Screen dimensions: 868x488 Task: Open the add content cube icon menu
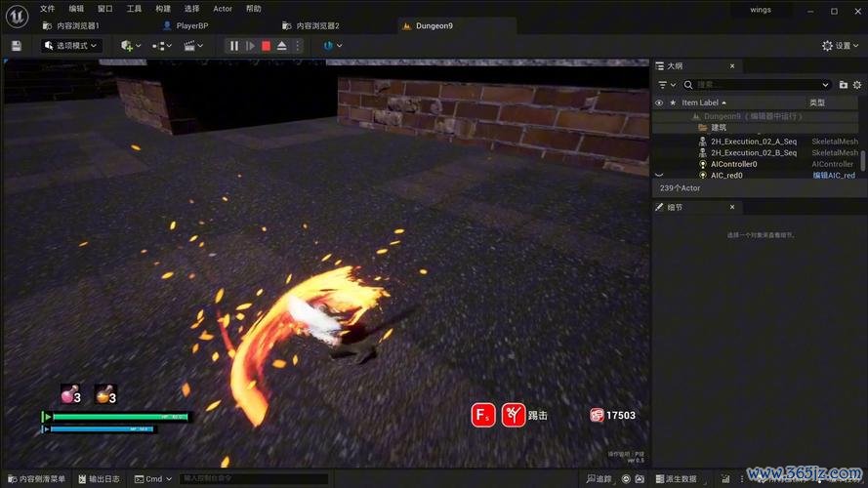[x=130, y=46]
